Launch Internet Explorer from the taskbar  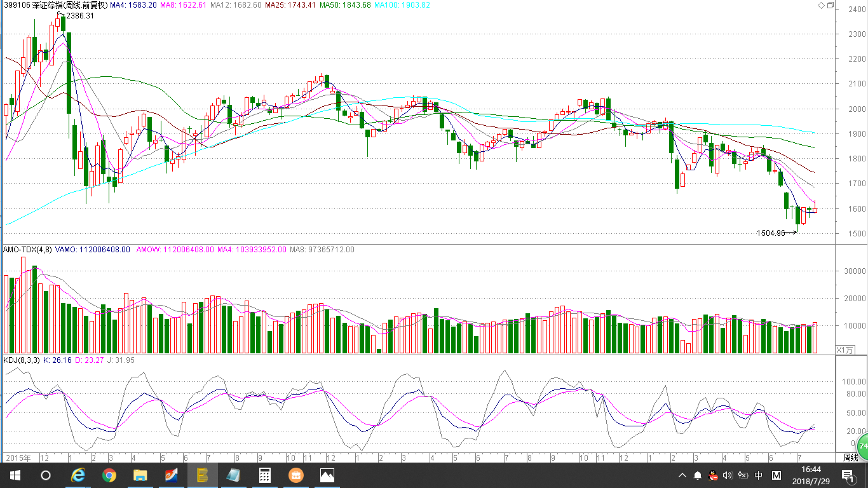pyautogui.click(x=78, y=475)
